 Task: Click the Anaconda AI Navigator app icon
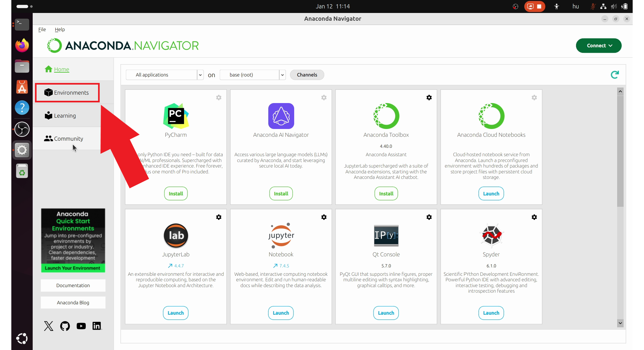coord(281,116)
